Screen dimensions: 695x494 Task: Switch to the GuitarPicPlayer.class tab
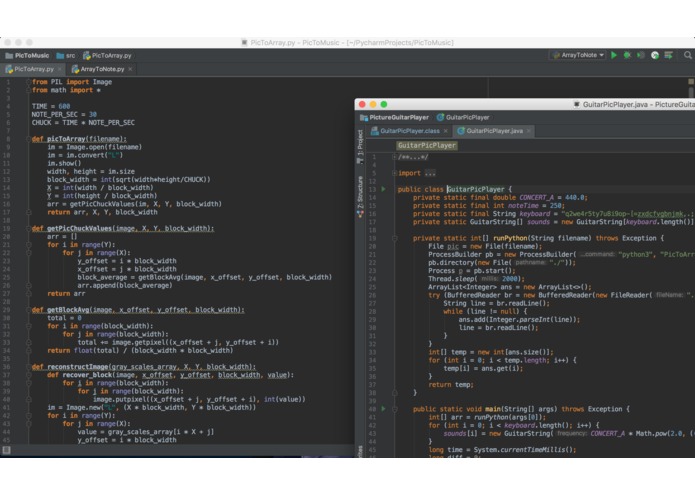[x=410, y=131]
